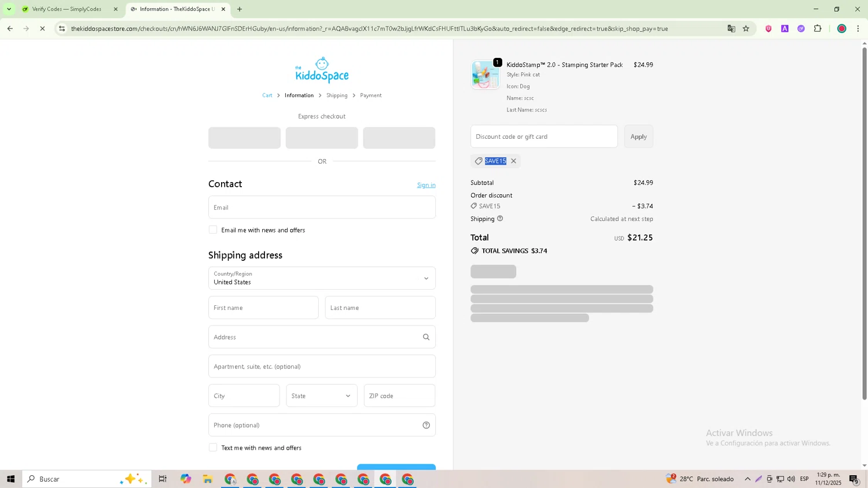
Task: Tick Text me with news and offers
Action: coord(213,448)
